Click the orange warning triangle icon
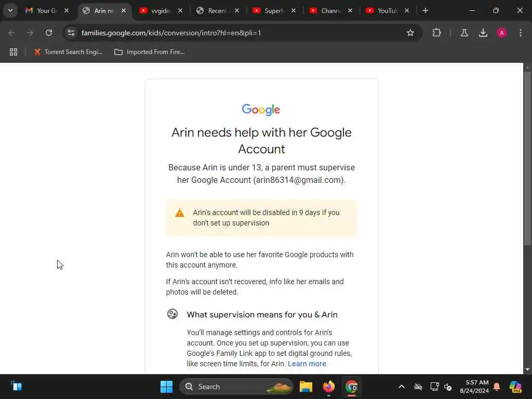Image resolution: width=532 pixels, height=399 pixels. click(179, 213)
